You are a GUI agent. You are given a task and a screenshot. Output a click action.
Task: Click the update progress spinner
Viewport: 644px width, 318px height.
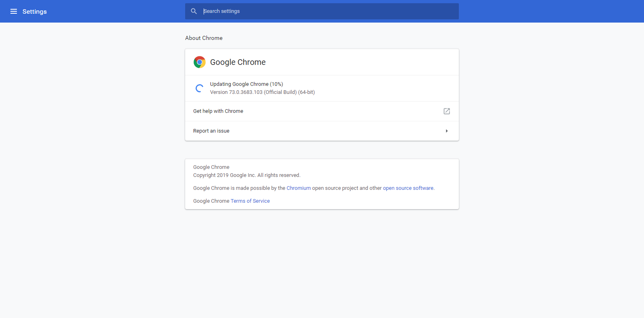[x=199, y=88]
